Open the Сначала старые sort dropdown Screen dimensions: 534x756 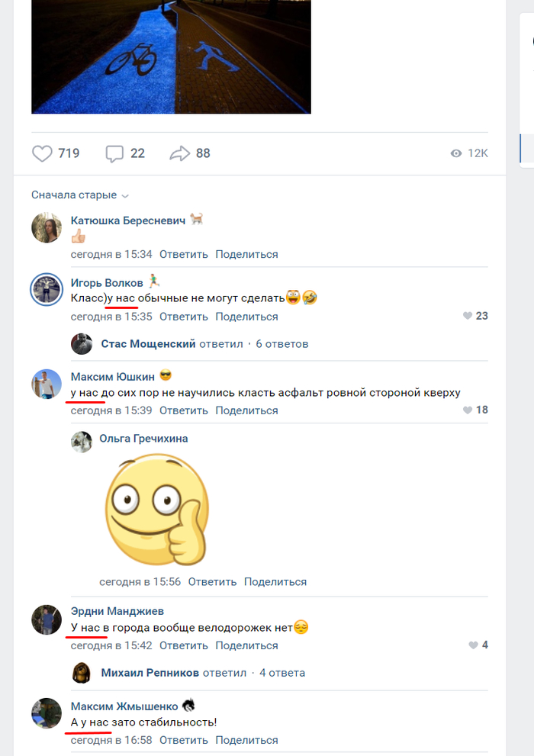tap(79, 195)
